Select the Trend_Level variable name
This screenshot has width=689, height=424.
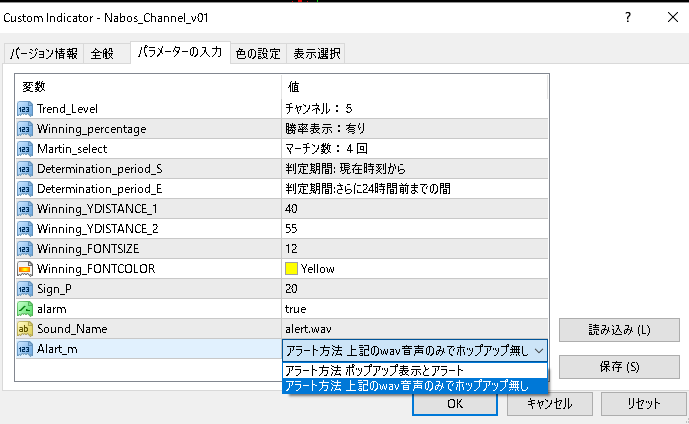[x=67, y=109]
